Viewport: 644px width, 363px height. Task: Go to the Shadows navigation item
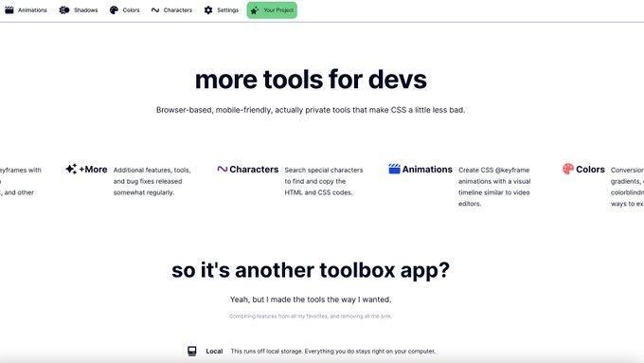click(79, 9)
